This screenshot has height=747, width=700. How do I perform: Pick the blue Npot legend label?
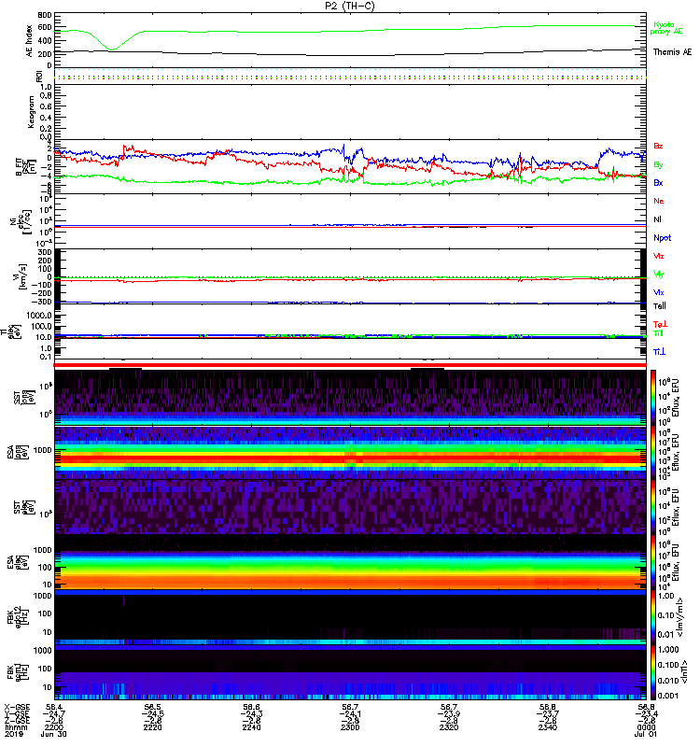(662, 238)
